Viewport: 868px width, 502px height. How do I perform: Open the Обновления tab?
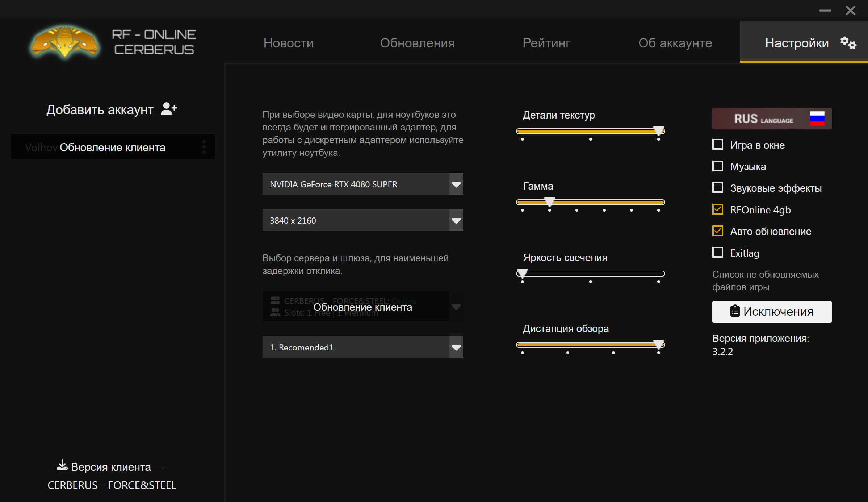point(417,43)
